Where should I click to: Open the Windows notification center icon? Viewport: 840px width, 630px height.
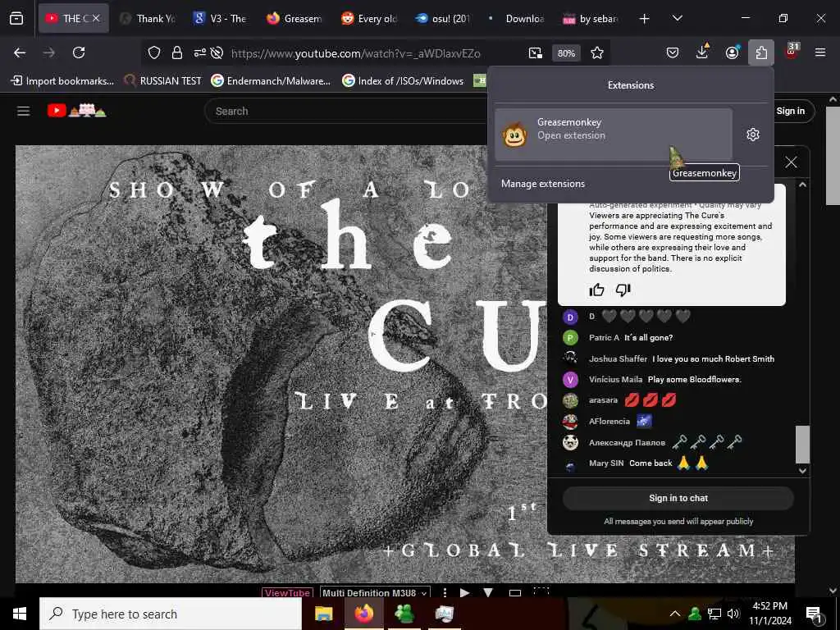[814, 614]
